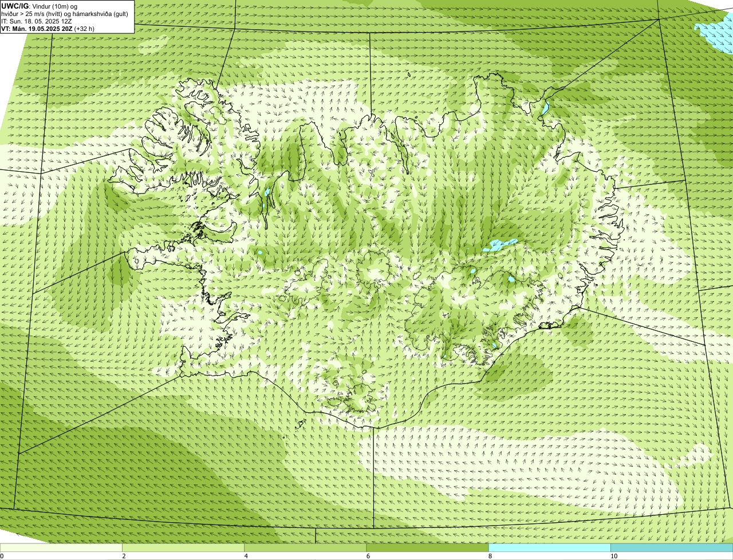
Task: Click the 4–6 m/s medium green color bar segment
Action: pyautogui.click(x=305, y=548)
